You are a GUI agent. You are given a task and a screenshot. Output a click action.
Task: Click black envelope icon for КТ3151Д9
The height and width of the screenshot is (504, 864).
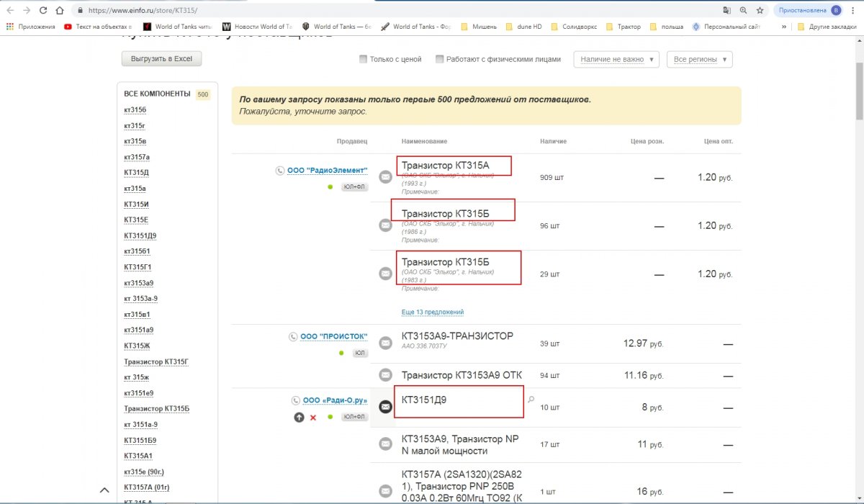(386, 408)
